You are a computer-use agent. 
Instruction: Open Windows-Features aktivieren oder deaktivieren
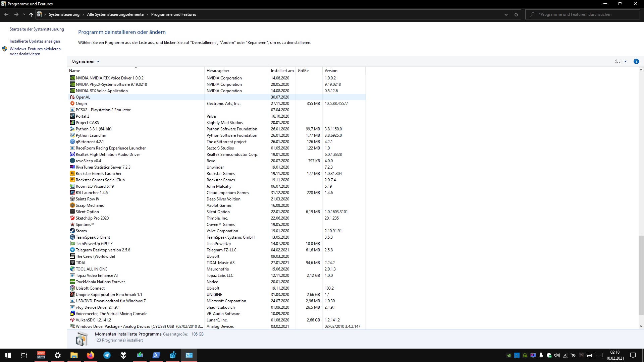pyautogui.click(x=35, y=51)
